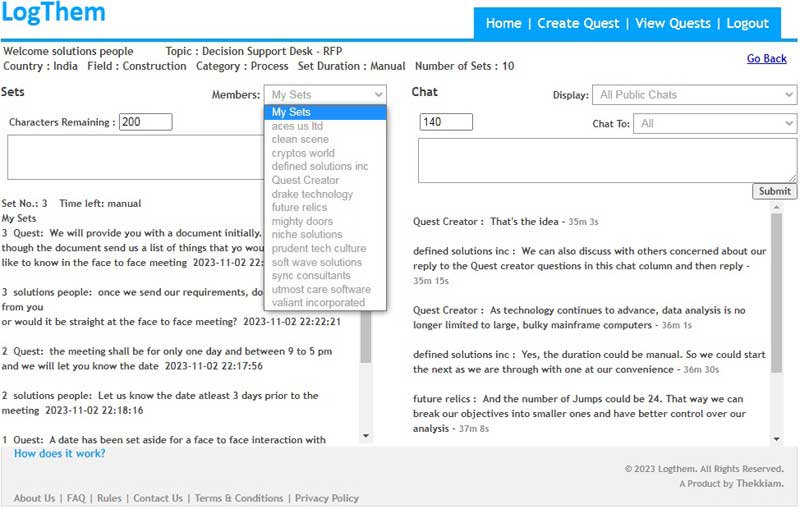This screenshot has width=800, height=509.
Task: Click the Sets panel scroll down arrow
Action: [366, 436]
